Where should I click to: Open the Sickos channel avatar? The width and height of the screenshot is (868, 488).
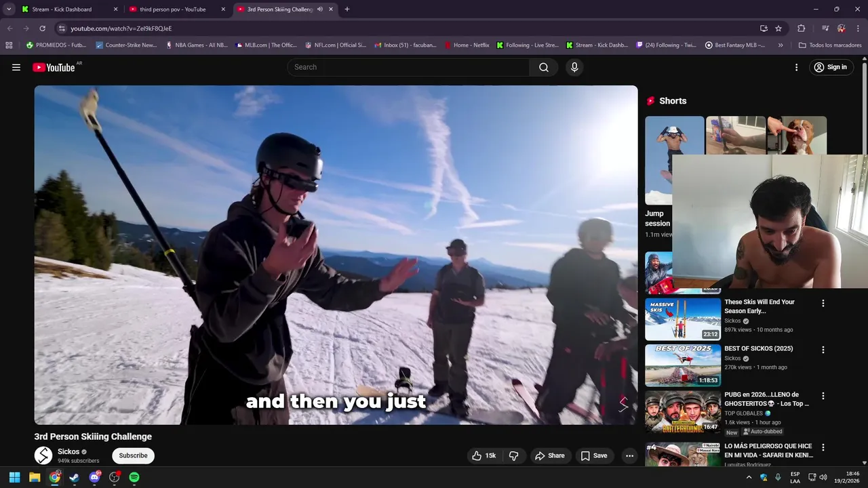click(43, 455)
